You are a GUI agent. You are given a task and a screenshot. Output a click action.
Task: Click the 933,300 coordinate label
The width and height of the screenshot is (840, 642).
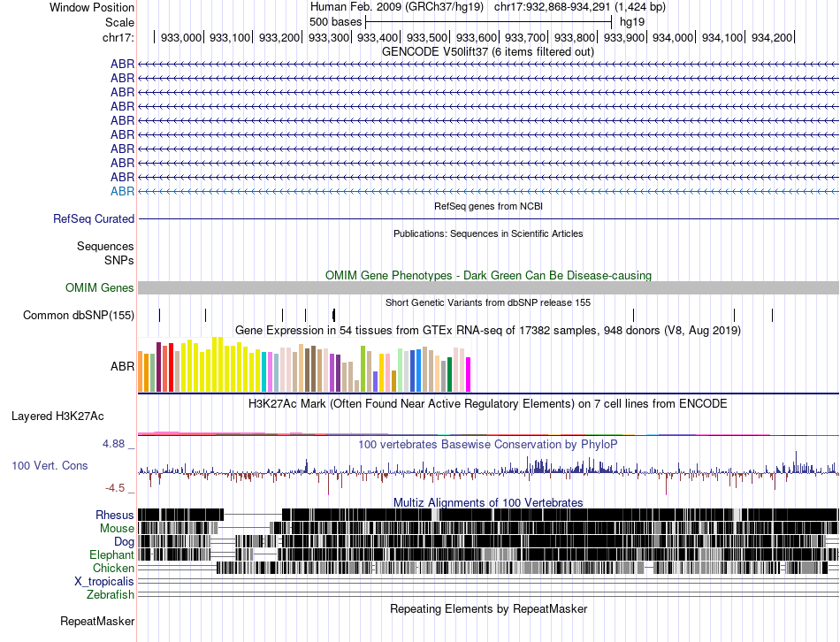point(328,37)
